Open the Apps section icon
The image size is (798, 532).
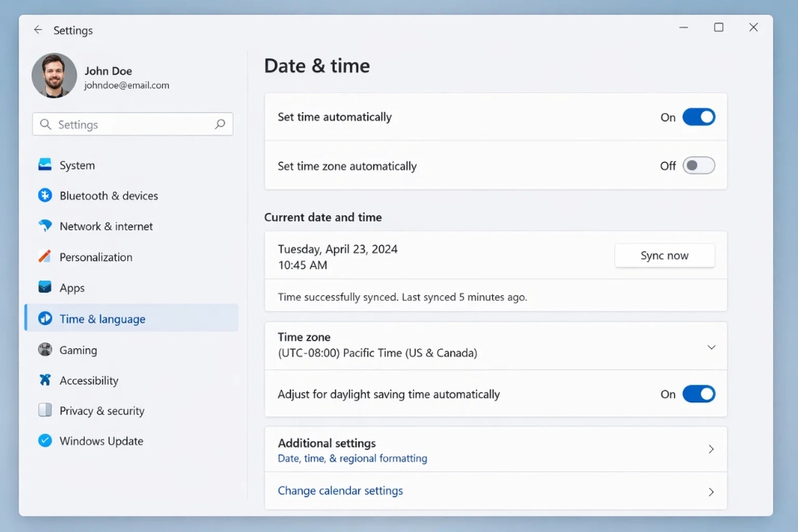click(x=45, y=288)
